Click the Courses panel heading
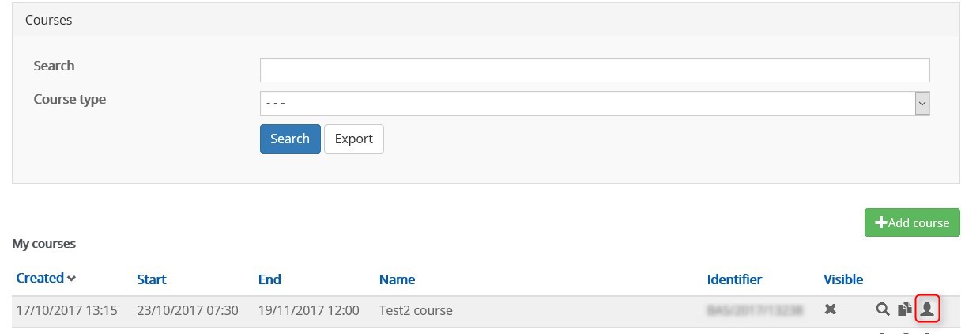Viewport: 980px width, 334px height. [x=49, y=20]
